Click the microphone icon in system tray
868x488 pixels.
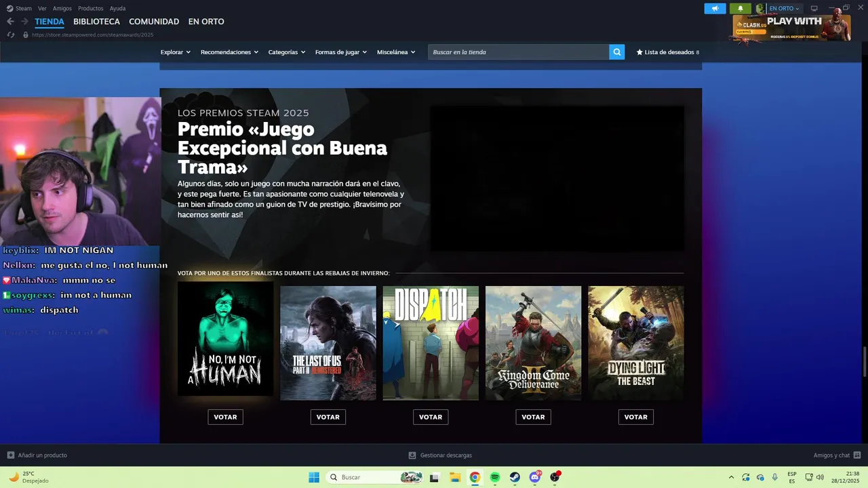point(775,477)
